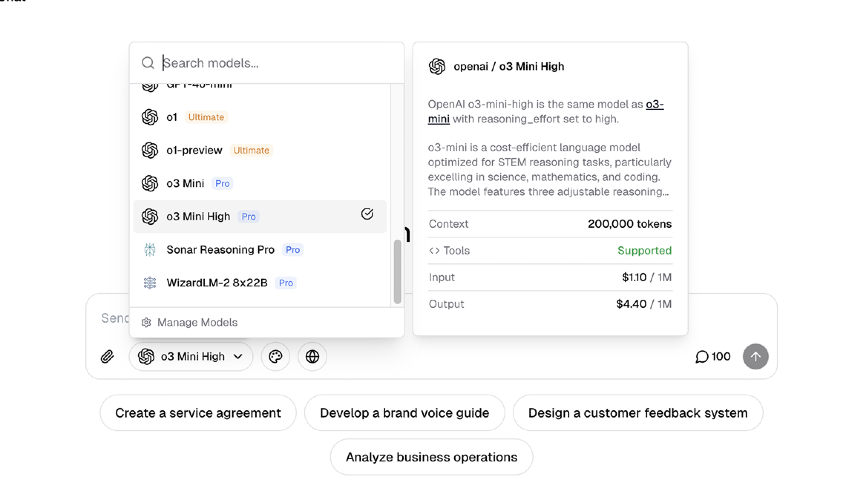Toggle the checkmark on o3 Mini High
Viewport: 849px width, 500px height.
point(367,215)
